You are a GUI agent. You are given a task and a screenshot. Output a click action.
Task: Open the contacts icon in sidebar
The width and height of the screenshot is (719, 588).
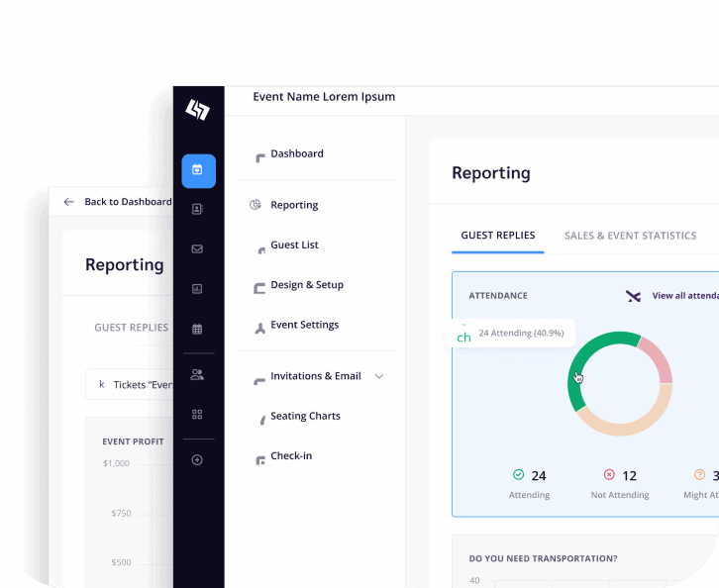pyautogui.click(x=197, y=209)
